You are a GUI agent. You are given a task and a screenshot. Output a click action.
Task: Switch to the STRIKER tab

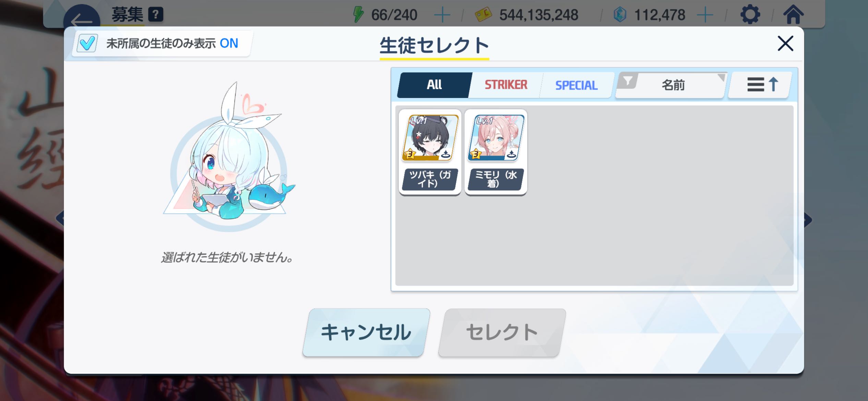click(506, 85)
